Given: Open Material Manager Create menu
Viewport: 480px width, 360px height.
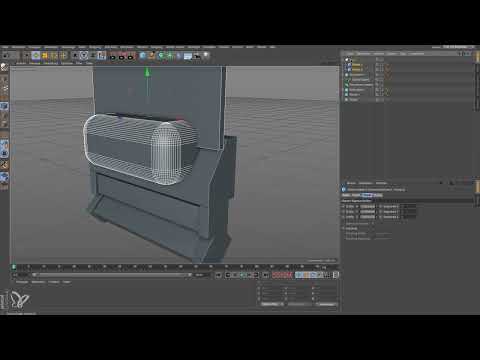Looking at the screenshot, I should [22, 282].
